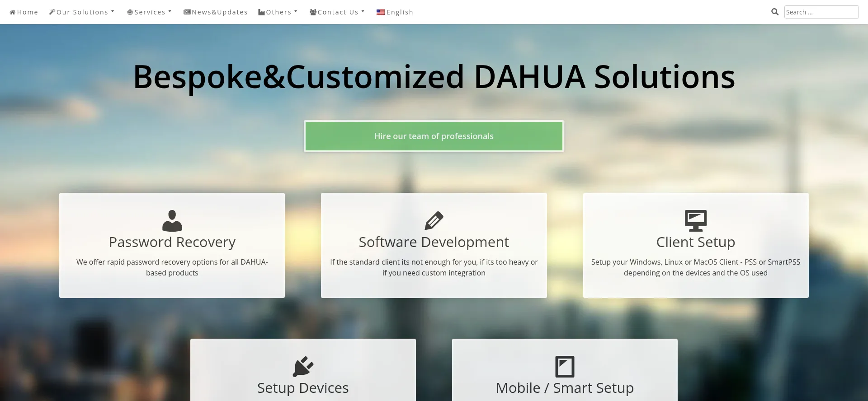Open the Password Recovery heading link

tap(172, 242)
